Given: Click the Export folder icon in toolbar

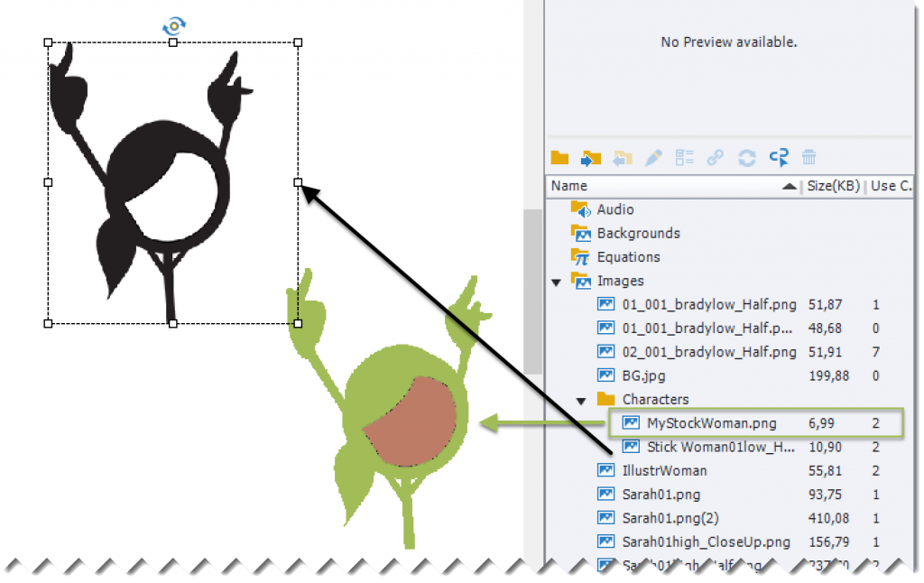Looking at the screenshot, I should click(x=623, y=158).
